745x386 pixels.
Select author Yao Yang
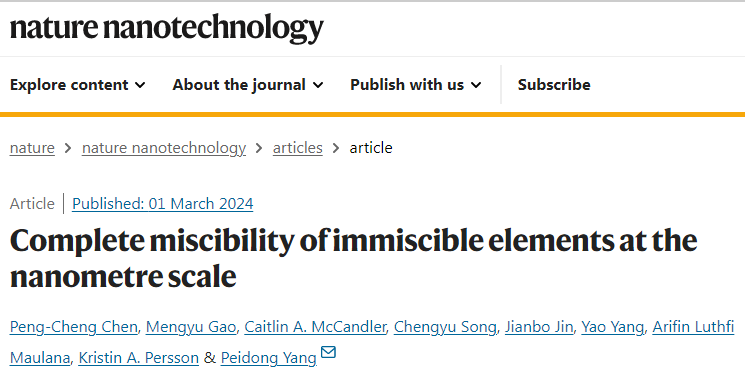click(612, 327)
